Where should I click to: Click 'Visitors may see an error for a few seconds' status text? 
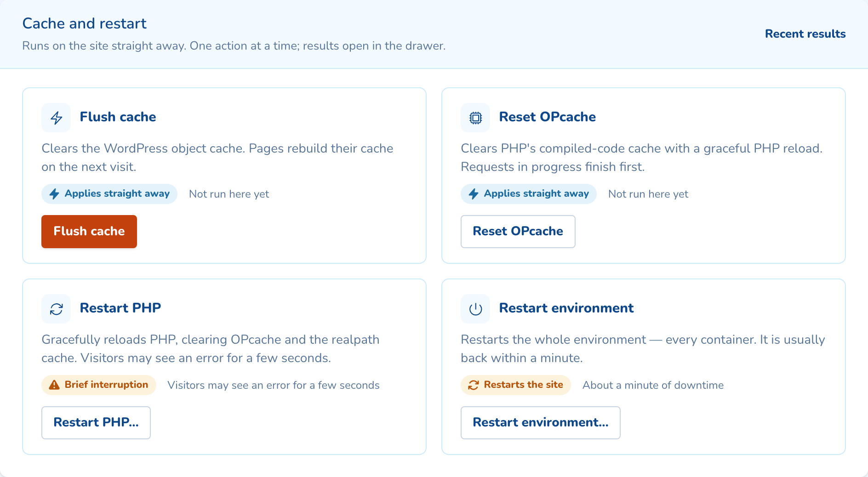tap(274, 386)
